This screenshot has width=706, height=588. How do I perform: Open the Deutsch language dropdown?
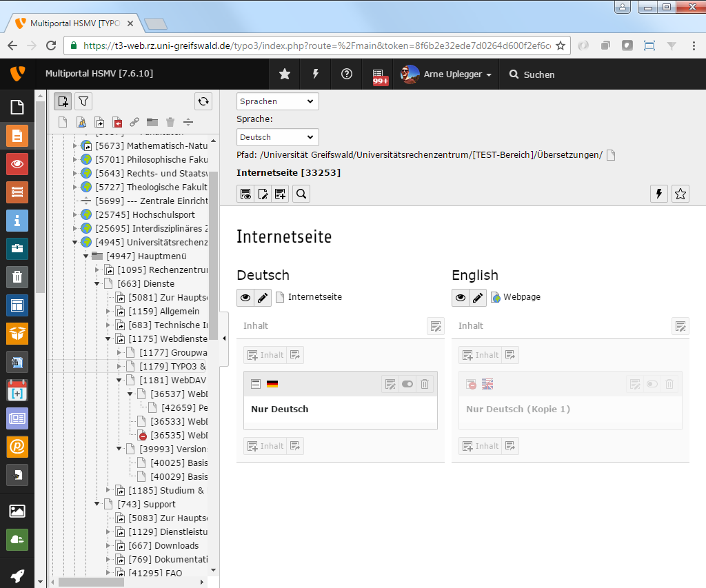[277, 137]
